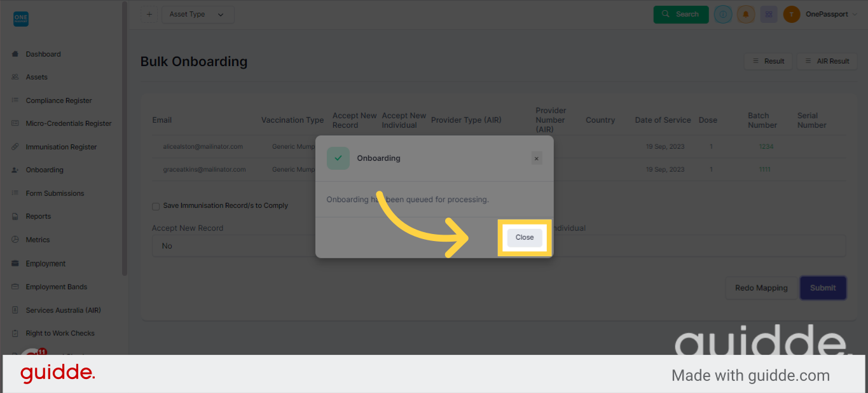Click email graceatkins@mailinator.com

coord(204,170)
